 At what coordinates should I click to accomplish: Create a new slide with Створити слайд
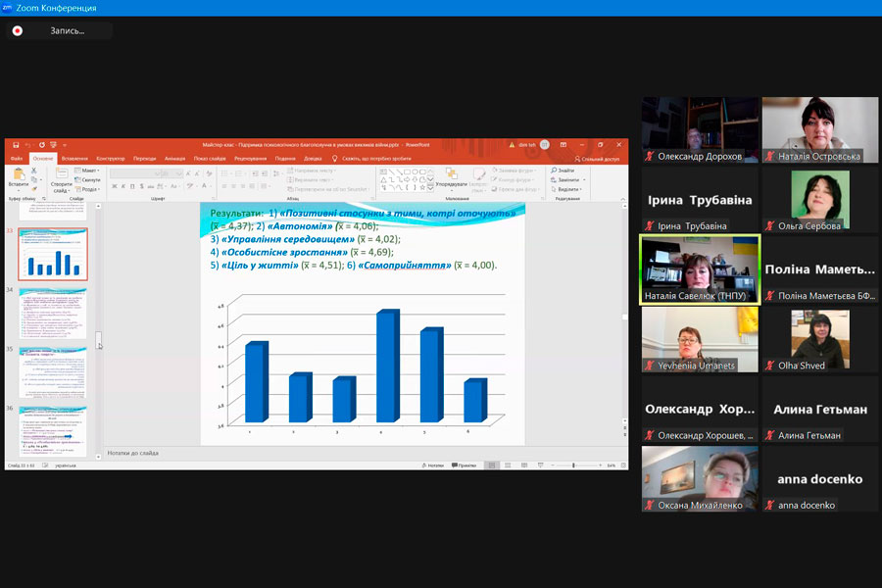click(x=61, y=180)
